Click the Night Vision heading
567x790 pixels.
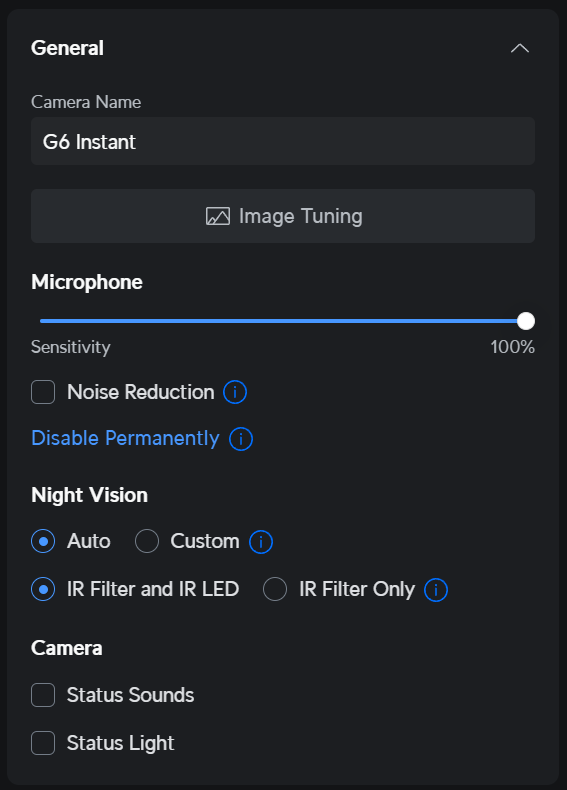tap(89, 495)
